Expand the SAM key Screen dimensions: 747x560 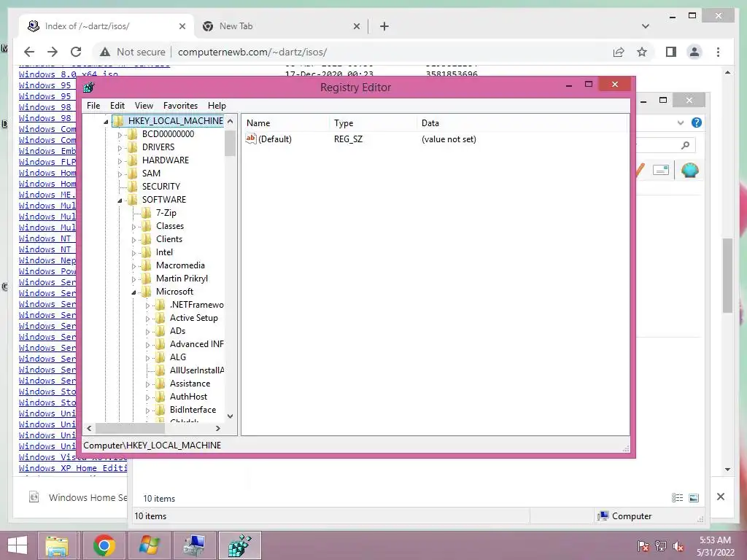tap(120, 174)
